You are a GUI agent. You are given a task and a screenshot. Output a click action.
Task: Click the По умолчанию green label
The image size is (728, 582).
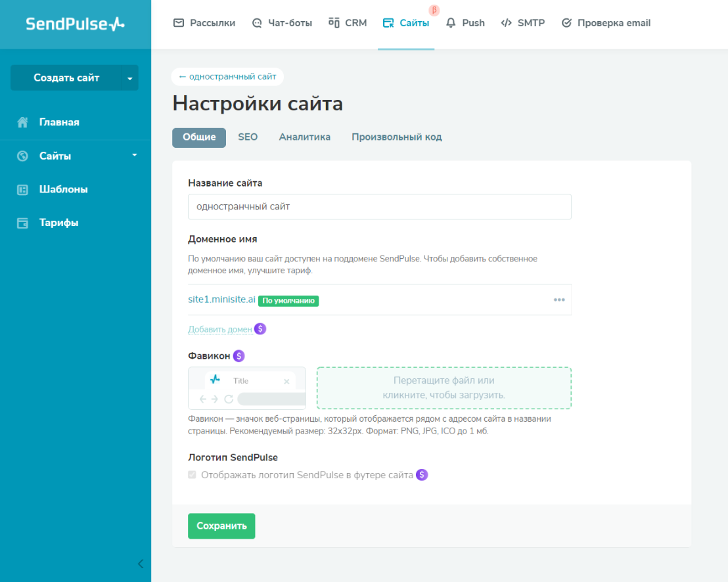click(x=288, y=301)
